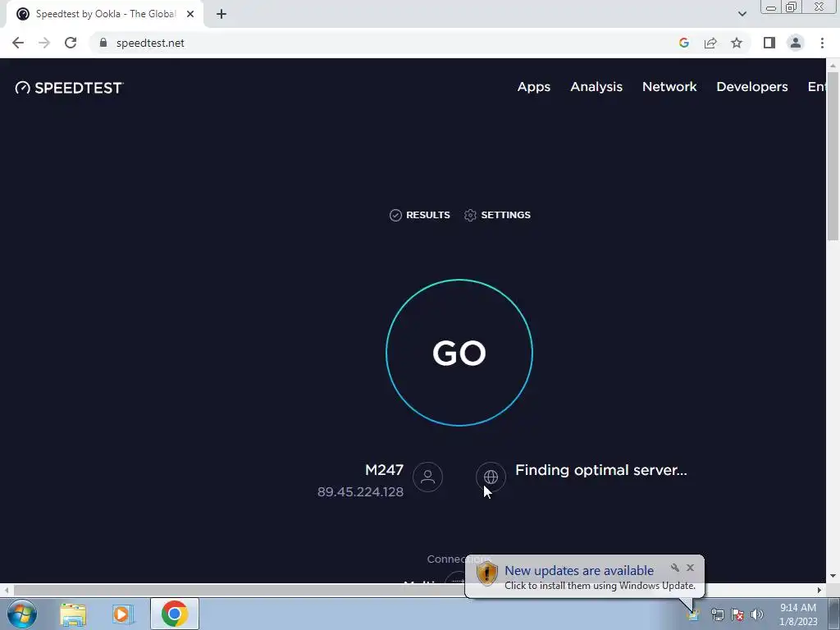840x630 pixels.
Task: Toggle the browser side panel
Action: point(769,43)
